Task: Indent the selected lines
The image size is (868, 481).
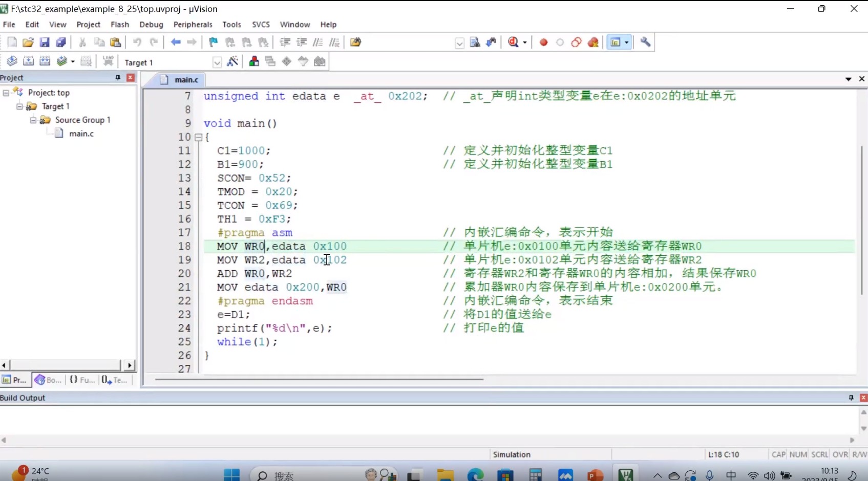Action: 285,42
